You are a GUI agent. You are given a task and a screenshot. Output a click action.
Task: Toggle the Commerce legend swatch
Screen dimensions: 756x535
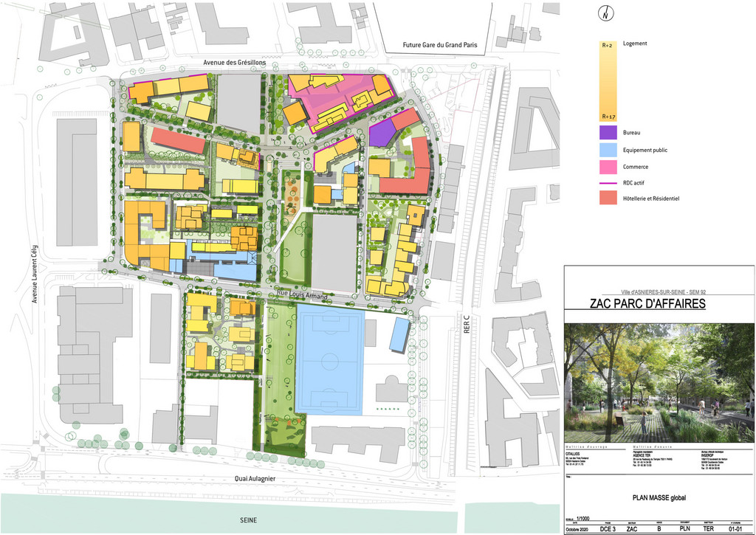pyautogui.click(x=608, y=167)
